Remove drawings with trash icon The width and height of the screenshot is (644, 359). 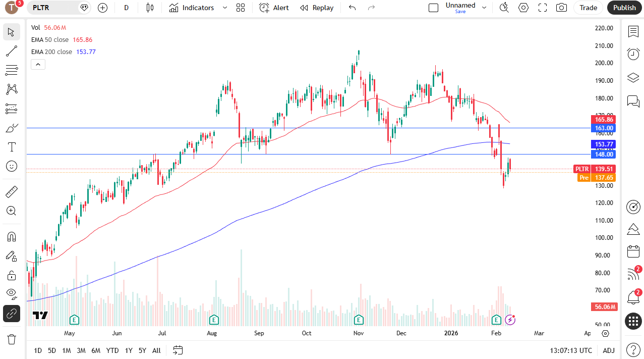click(12, 339)
